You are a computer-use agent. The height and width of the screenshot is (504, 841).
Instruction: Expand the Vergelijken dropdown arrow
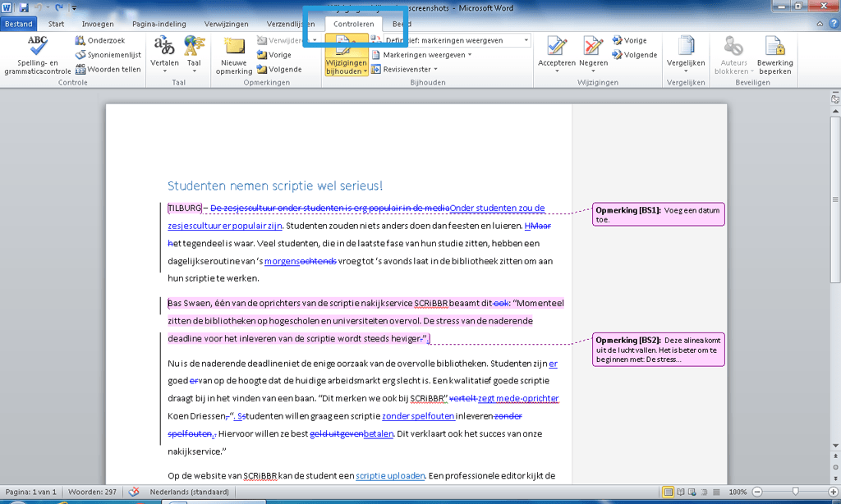point(686,71)
